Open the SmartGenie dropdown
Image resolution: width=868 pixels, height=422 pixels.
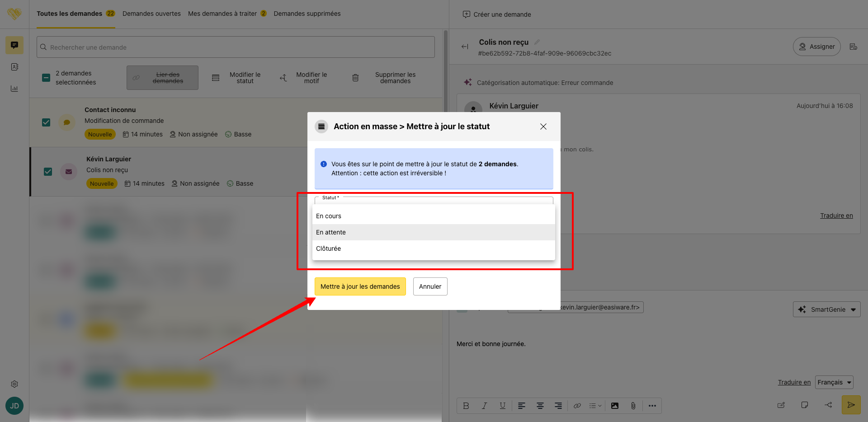click(826, 309)
